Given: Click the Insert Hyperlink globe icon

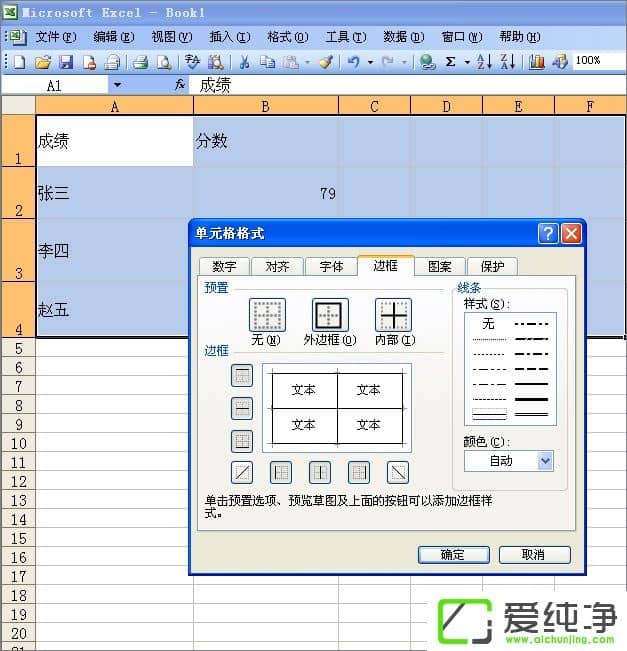Looking at the screenshot, I should pos(427,62).
